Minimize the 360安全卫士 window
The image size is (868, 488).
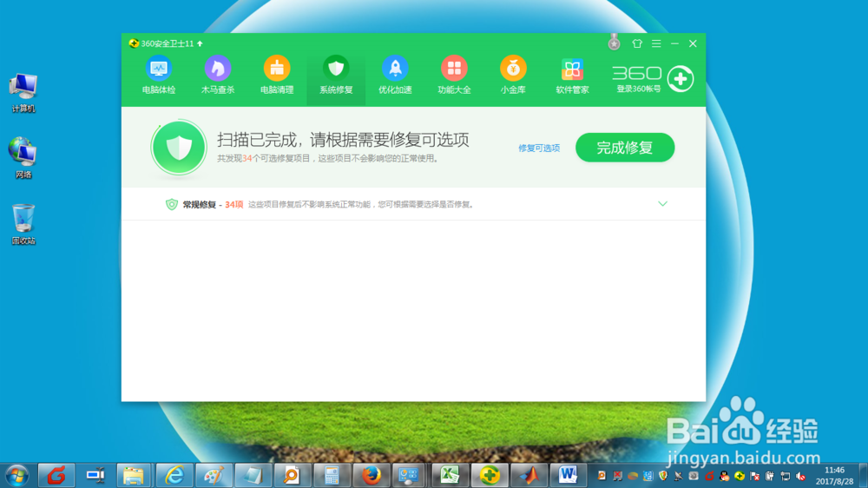click(674, 43)
